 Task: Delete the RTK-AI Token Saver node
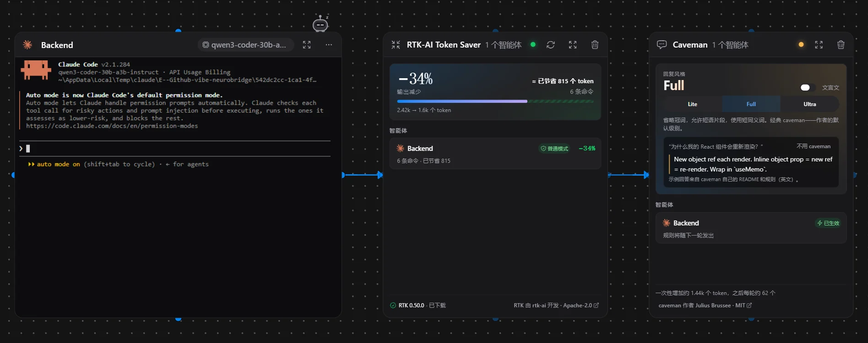[595, 45]
